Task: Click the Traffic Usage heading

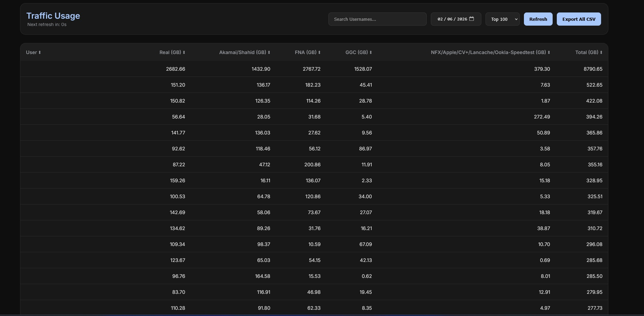Action: coord(53,16)
